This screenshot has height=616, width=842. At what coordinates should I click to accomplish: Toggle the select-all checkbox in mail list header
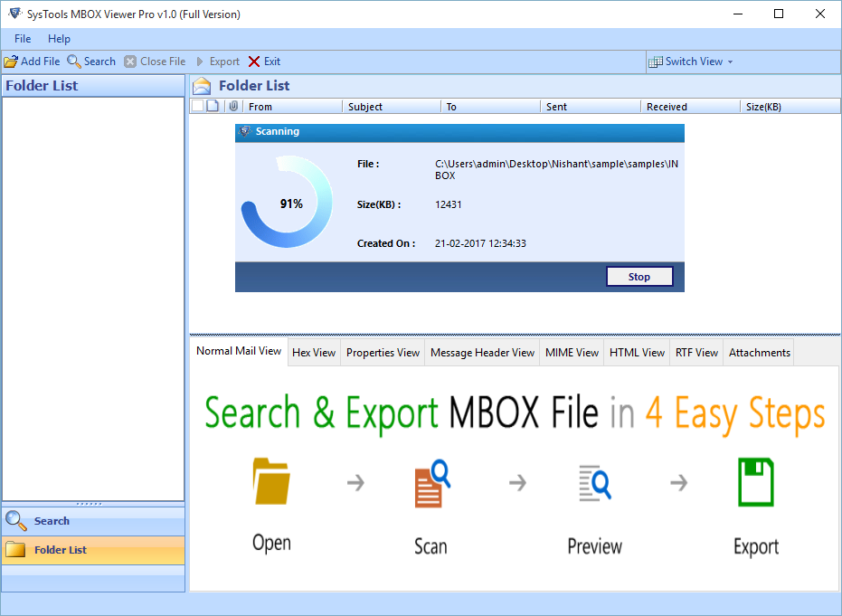pos(197,106)
